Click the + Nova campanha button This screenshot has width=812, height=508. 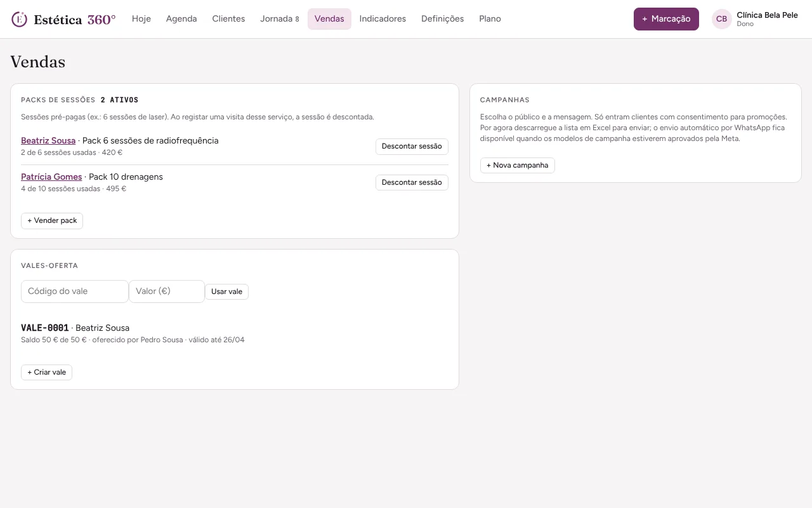517,165
